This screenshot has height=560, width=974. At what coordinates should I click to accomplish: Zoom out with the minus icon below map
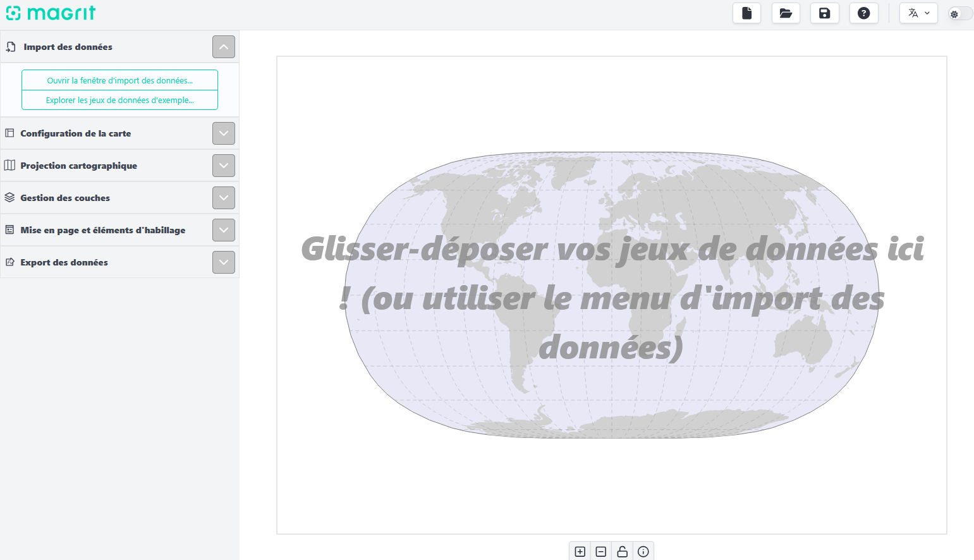601,552
